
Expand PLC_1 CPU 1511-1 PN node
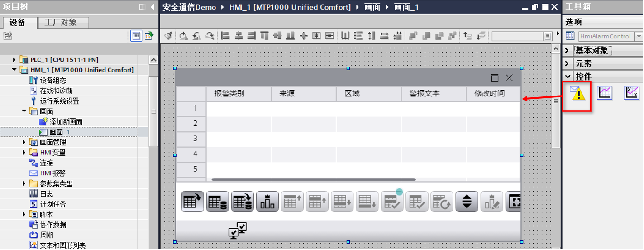click(x=14, y=59)
